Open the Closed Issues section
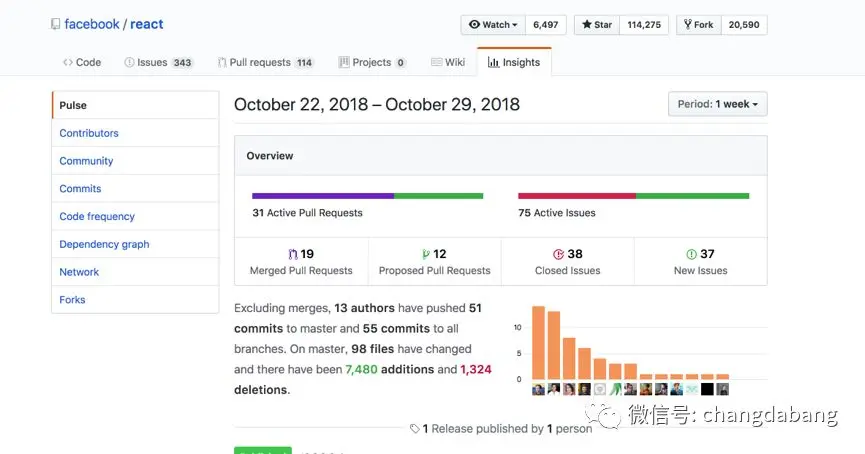The width and height of the screenshot is (865, 454). pos(568,261)
